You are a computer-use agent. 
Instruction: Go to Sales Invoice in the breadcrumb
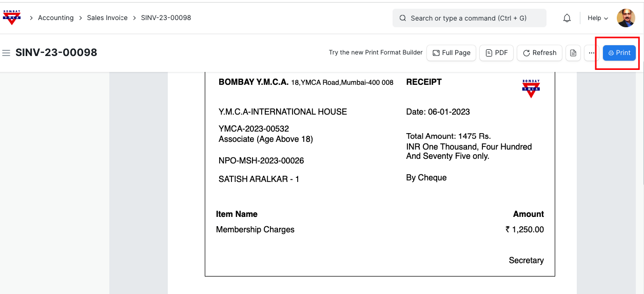pos(107,18)
